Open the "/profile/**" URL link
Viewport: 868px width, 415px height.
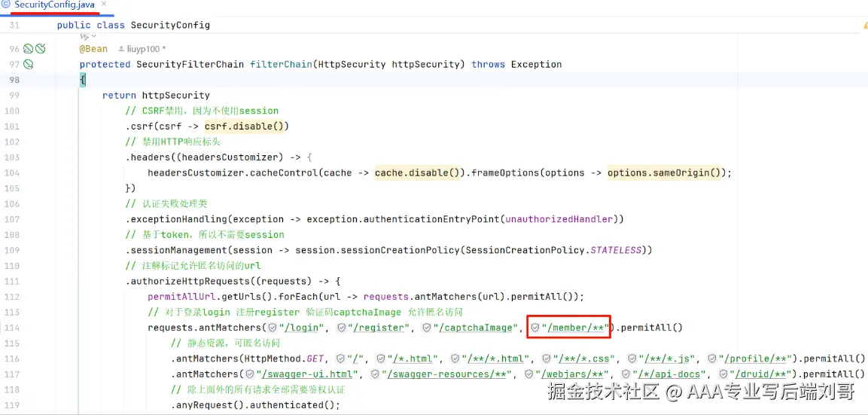coord(756,359)
